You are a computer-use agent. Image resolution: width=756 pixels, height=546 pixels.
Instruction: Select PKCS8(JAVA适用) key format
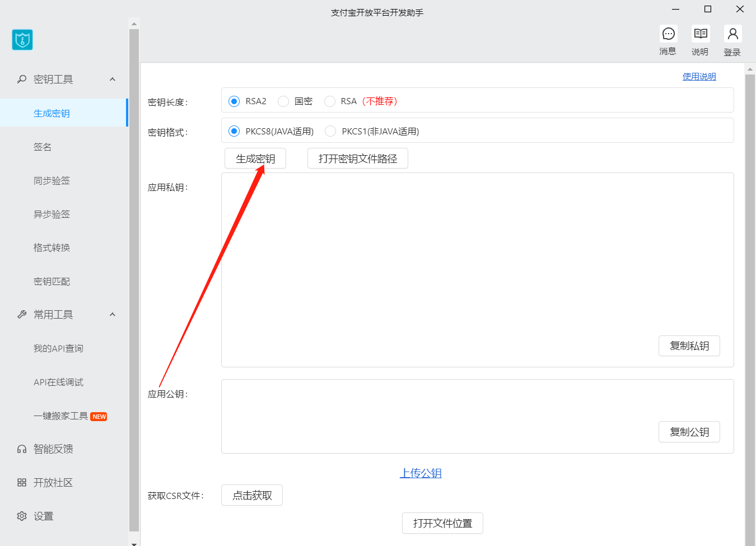(234, 131)
